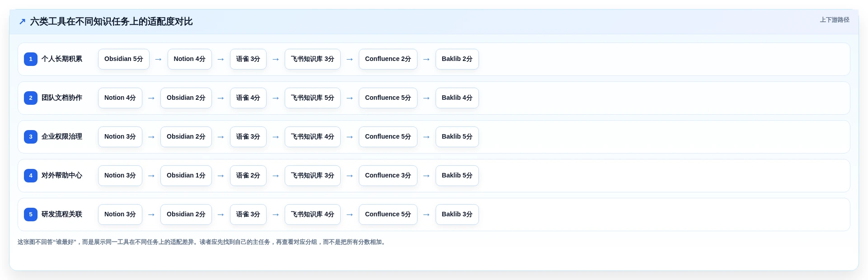Select the number 5 badge for 研发流程关联
The width and height of the screenshot is (868, 280).
point(31,215)
